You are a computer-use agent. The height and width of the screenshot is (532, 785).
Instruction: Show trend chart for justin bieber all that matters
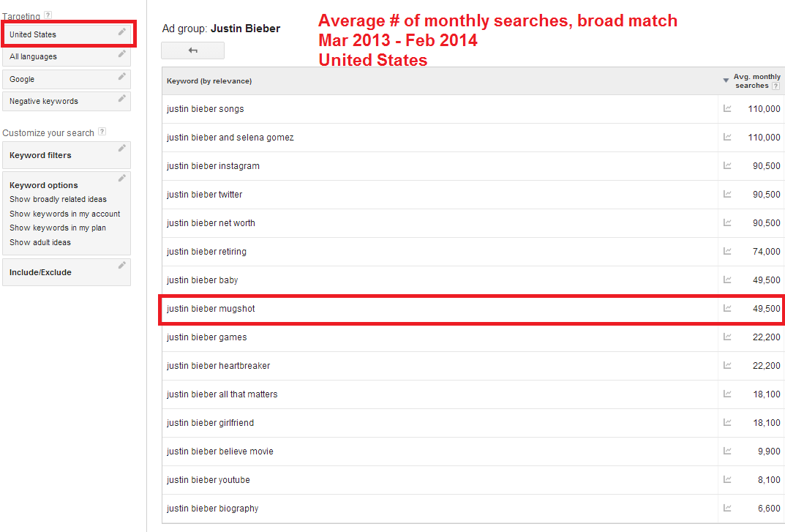click(x=727, y=394)
